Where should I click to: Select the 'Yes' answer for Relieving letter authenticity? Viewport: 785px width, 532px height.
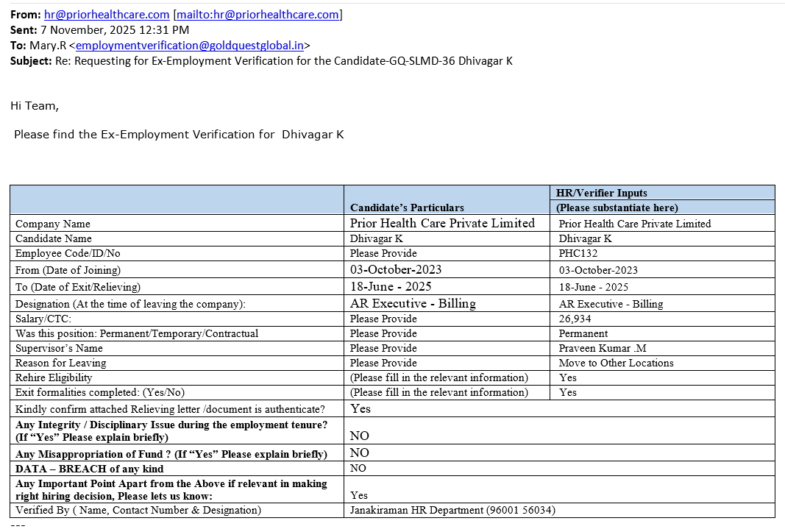point(360,409)
